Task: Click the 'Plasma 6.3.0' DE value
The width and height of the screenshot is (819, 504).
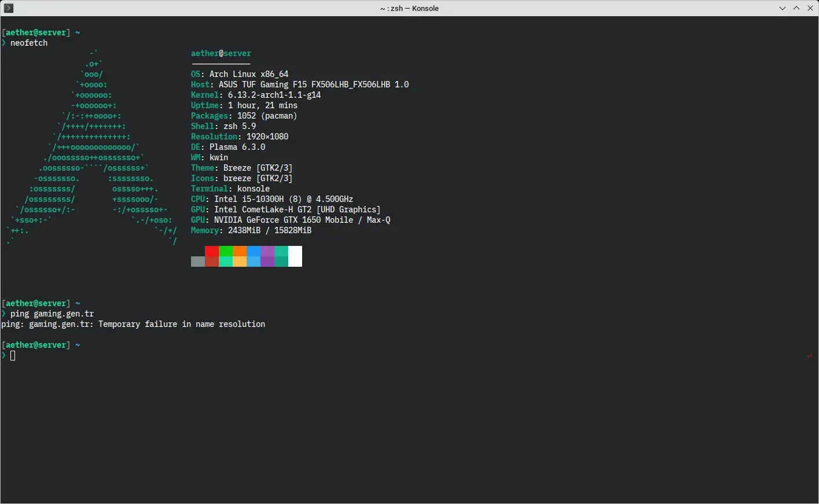Action: (237, 147)
